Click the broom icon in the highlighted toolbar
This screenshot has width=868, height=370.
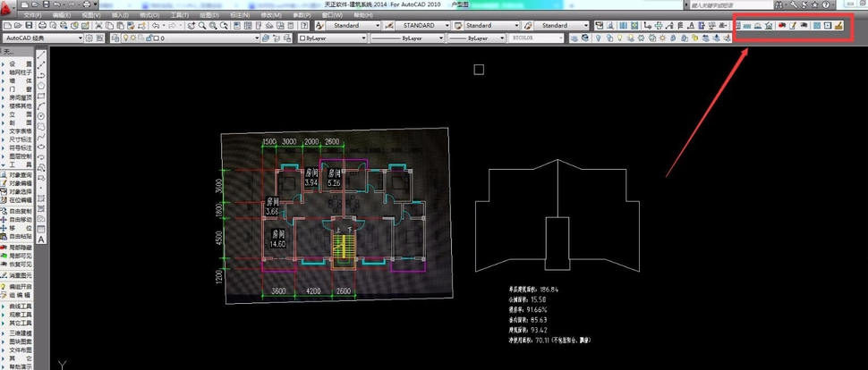pos(838,26)
